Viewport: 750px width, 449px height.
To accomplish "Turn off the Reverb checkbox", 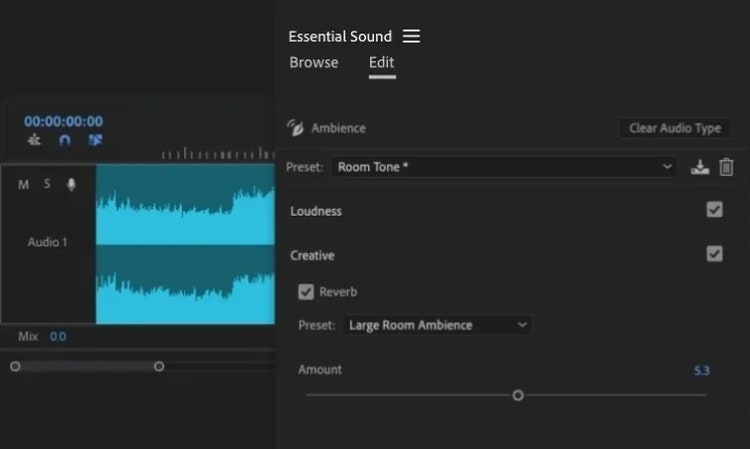I will [306, 292].
